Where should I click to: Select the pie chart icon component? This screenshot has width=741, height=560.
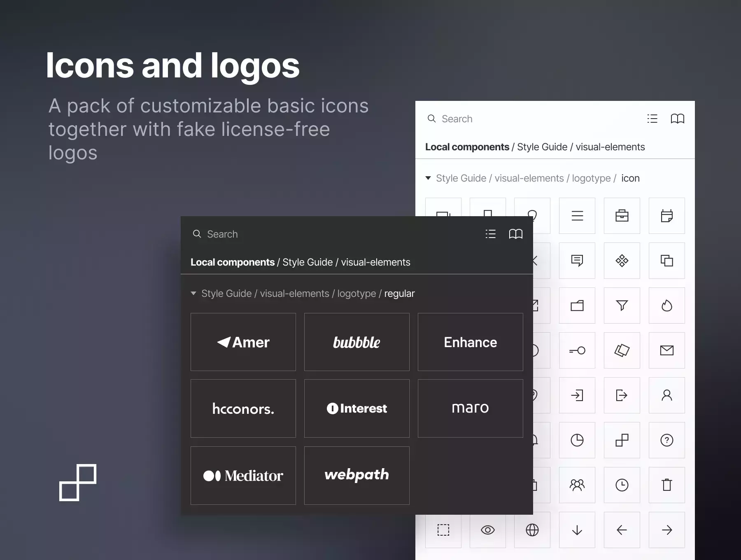tap(577, 440)
